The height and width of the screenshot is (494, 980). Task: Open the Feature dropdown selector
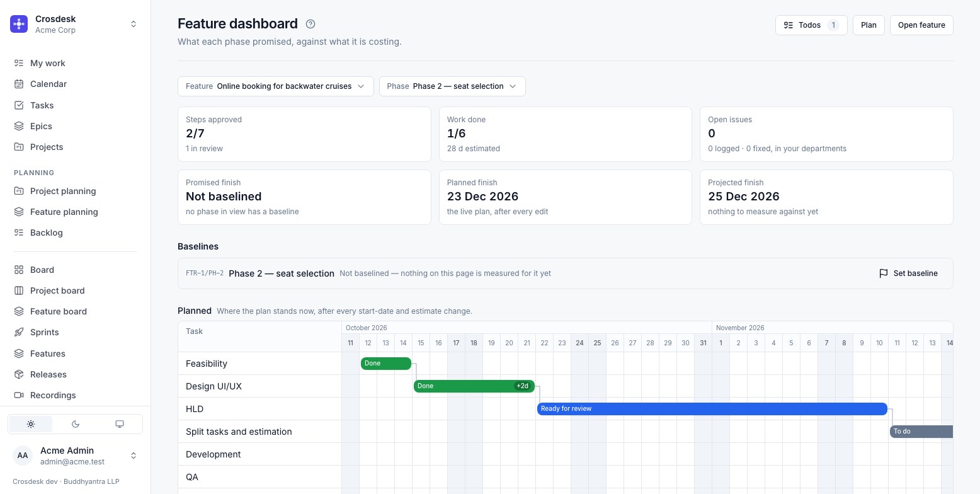click(276, 86)
